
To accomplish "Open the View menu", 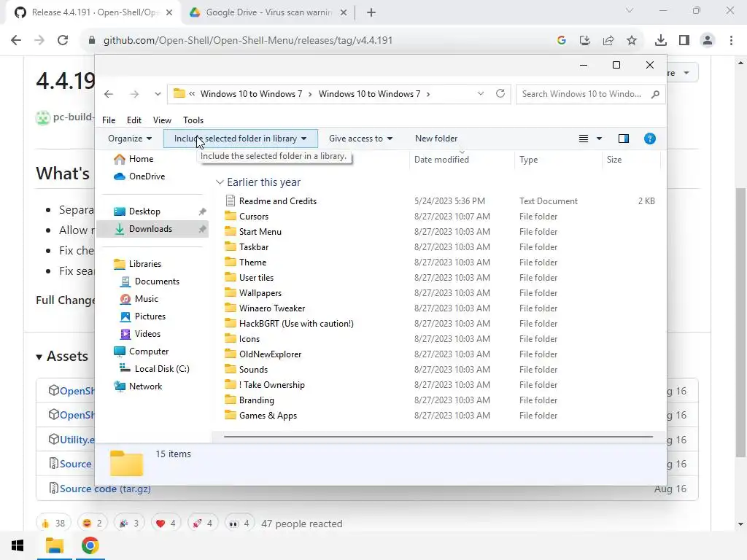I will 162,120.
